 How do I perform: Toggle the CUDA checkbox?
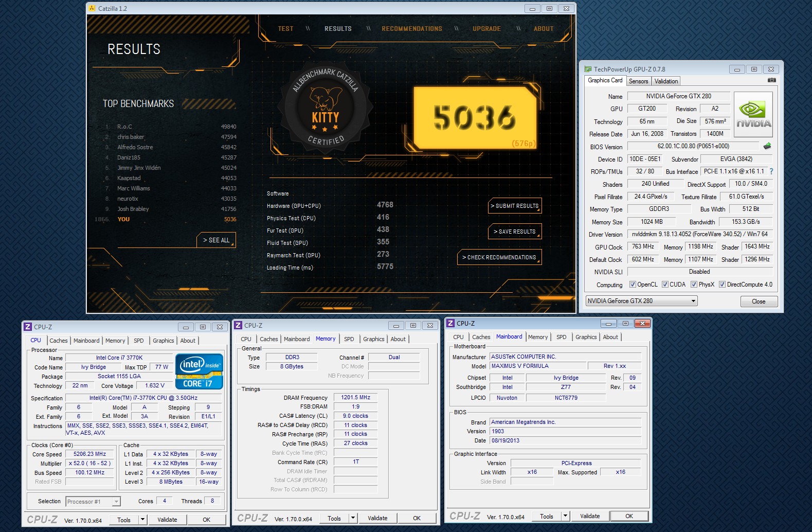[x=665, y=285]
